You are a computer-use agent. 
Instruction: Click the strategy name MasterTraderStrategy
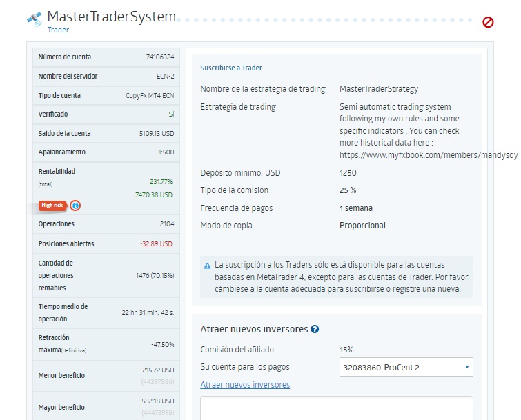(379, 89)
